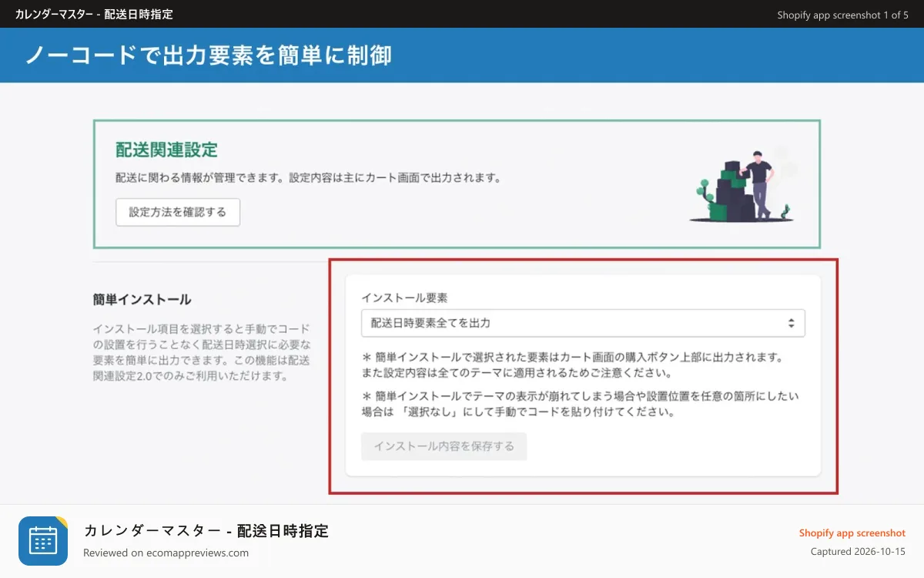Open the インストール要素 dropdown
924x578 pixels.
point(583,323)
